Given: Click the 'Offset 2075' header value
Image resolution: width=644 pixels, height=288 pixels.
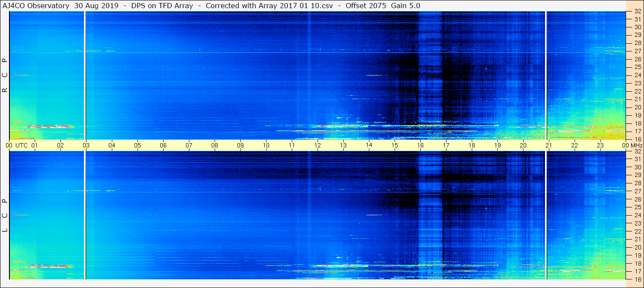Looking at the screenshot, I should point(365,6).
